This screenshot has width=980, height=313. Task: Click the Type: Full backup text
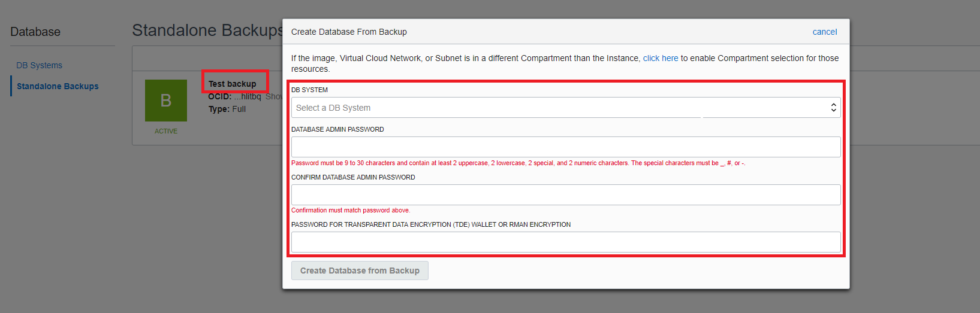pos(227,109)
